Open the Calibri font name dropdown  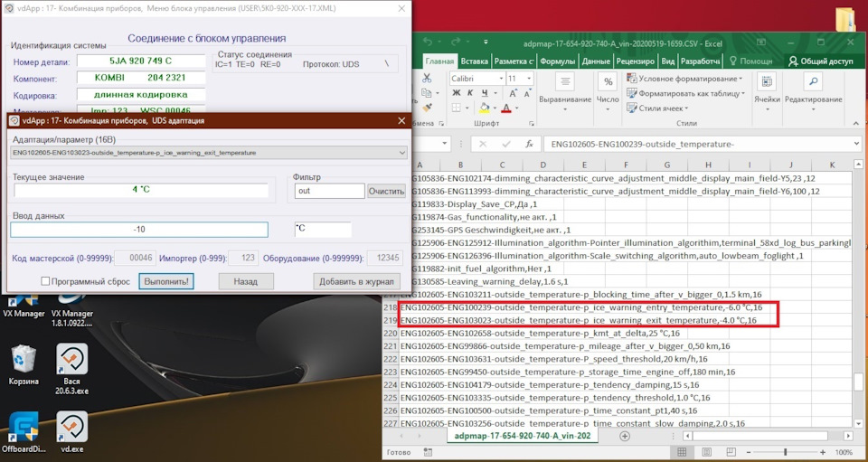click(x=501, y=79)
